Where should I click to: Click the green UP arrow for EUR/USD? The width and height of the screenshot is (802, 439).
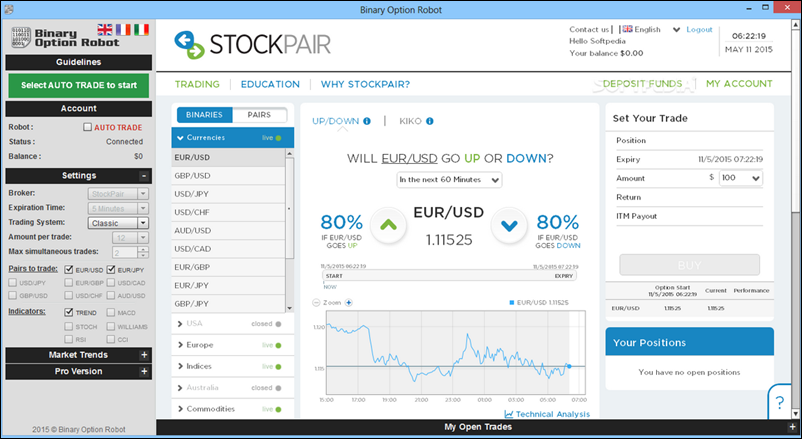(x=388, y=225)
